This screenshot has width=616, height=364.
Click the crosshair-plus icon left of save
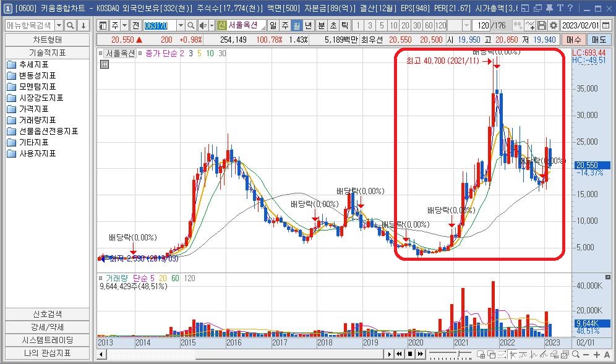click(530, 26)
